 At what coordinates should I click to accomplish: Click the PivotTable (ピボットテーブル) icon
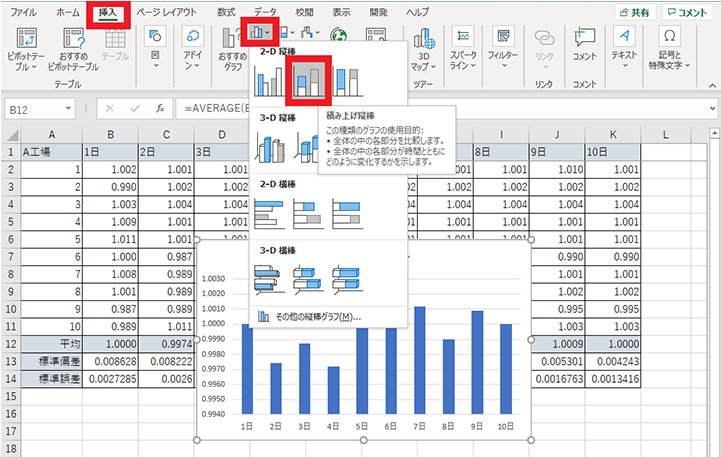pyautogui.click(x=27, y=38)
